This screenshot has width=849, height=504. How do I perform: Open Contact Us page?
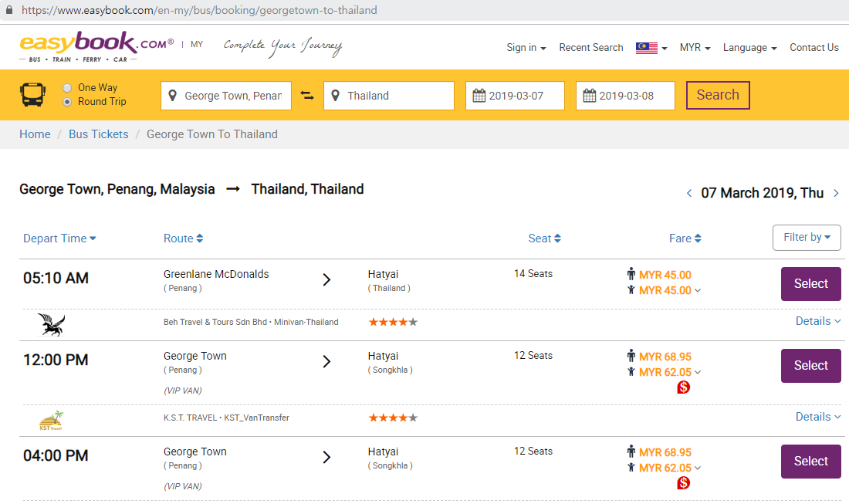813,48
